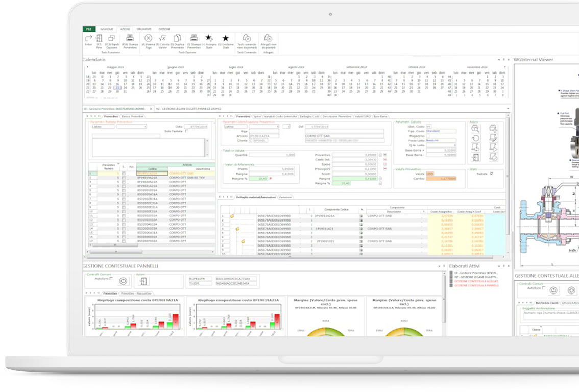Click the Elimina Riga circle-X icon

pos(148,38)
